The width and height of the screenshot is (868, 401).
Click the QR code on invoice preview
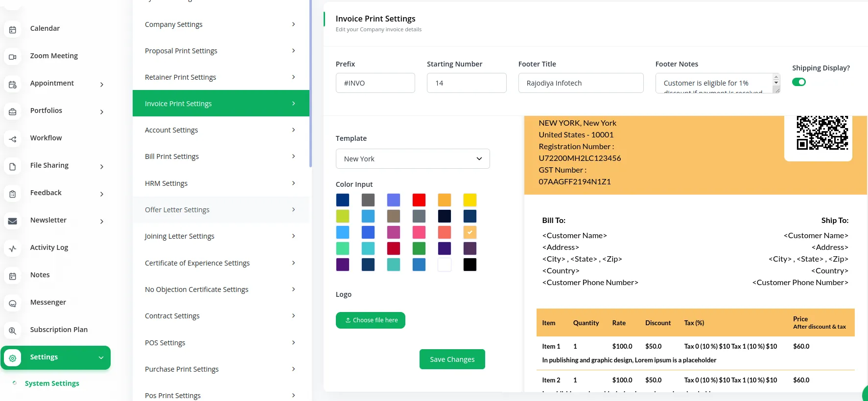(822, 132)
